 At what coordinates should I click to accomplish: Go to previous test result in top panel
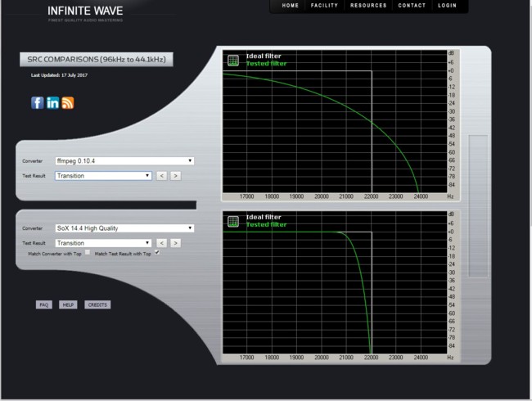[x=161, y=176]
